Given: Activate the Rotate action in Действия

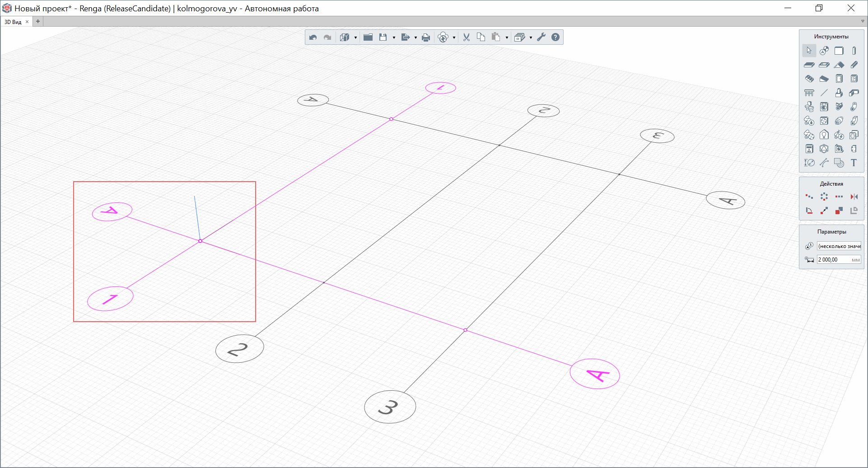Looking at the screenshot, I should (809, 211).
